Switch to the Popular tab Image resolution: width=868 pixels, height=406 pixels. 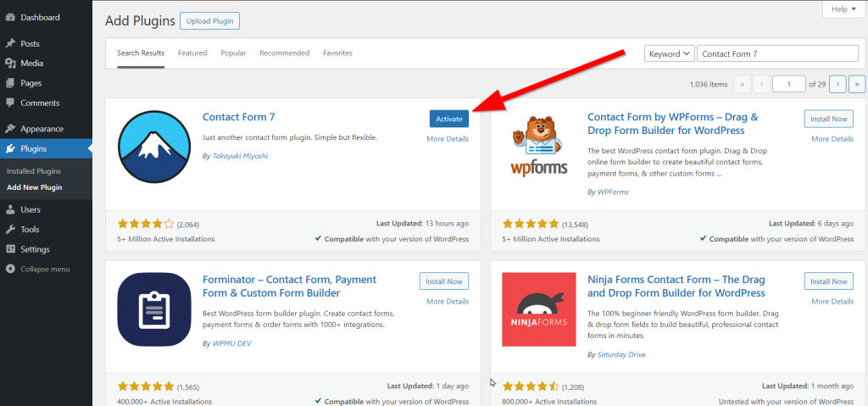coord(233,53)
